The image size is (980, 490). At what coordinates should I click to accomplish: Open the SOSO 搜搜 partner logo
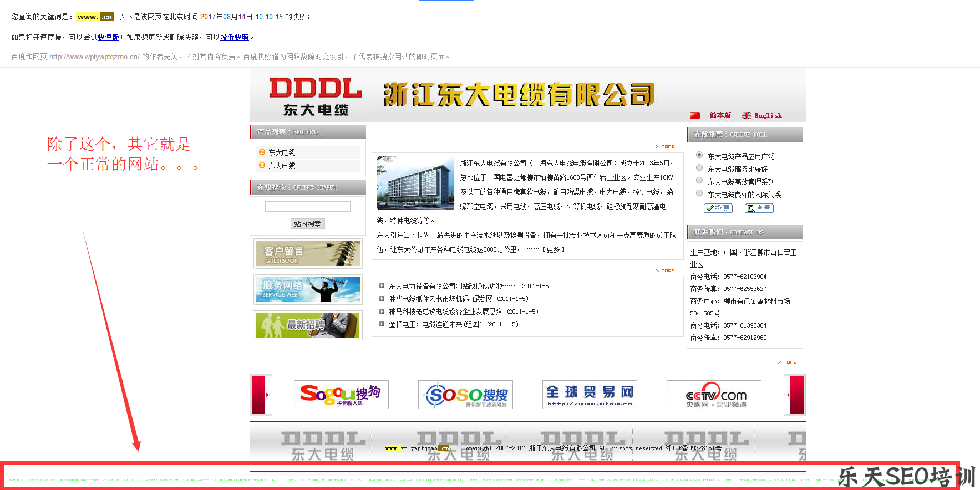pos(465,395)
